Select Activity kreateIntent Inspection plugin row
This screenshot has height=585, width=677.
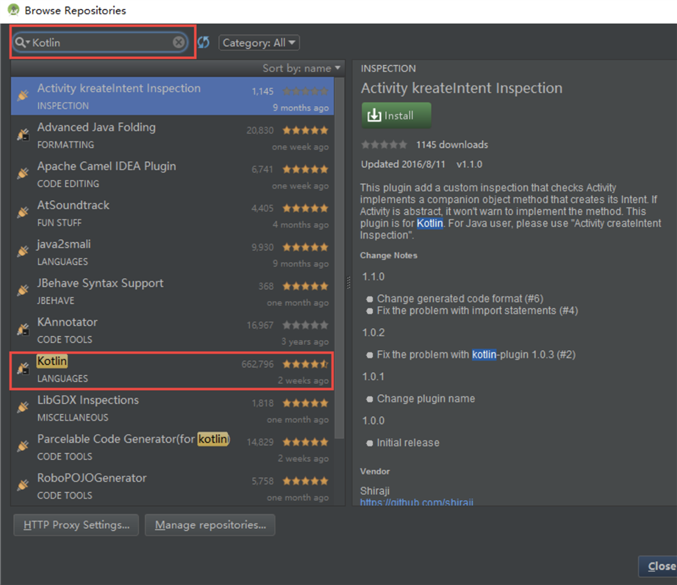pos(172,96)
